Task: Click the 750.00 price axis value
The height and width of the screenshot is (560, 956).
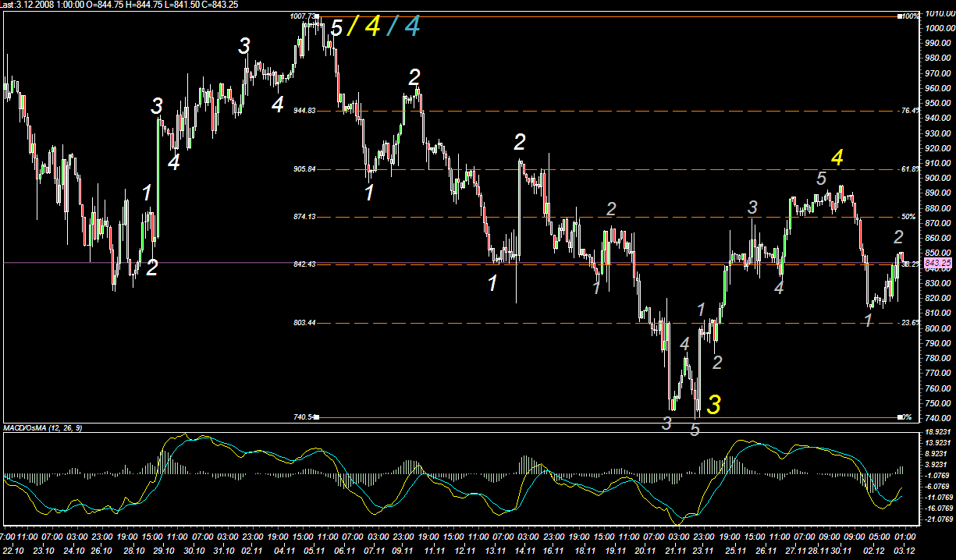Action: pyautogui.click(x=939, y=403)
